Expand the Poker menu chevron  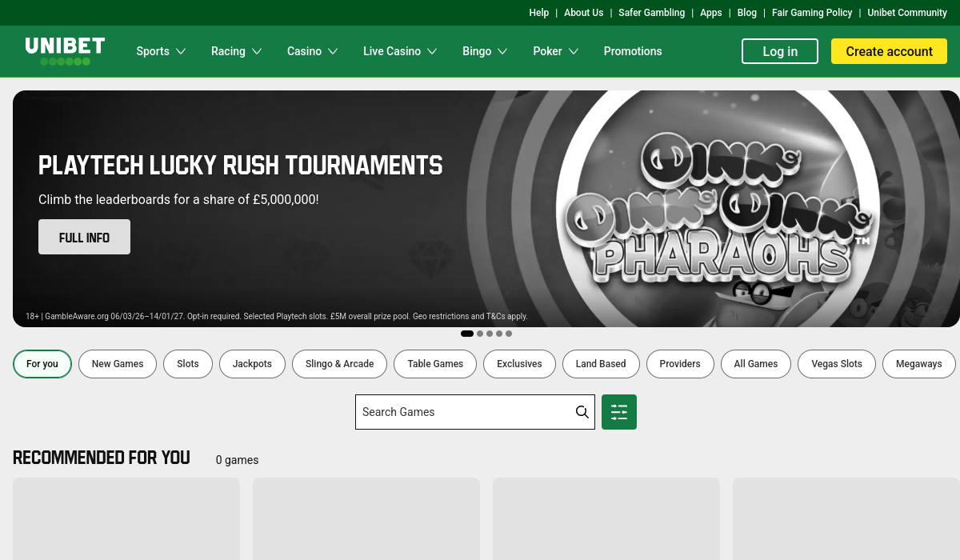574,51
